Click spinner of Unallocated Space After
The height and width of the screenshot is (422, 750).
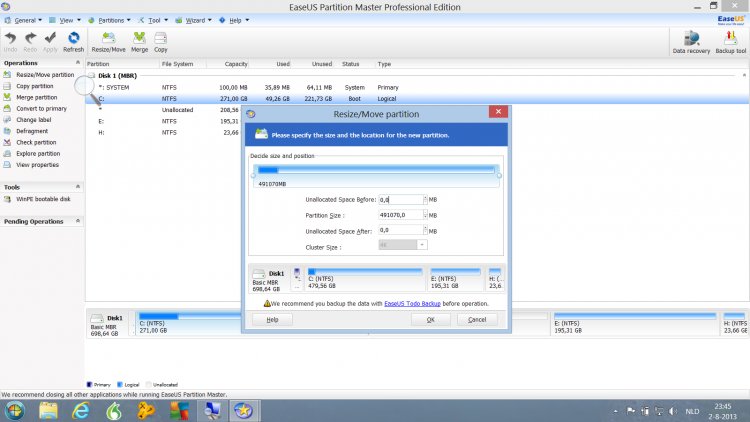click(425, 230)
